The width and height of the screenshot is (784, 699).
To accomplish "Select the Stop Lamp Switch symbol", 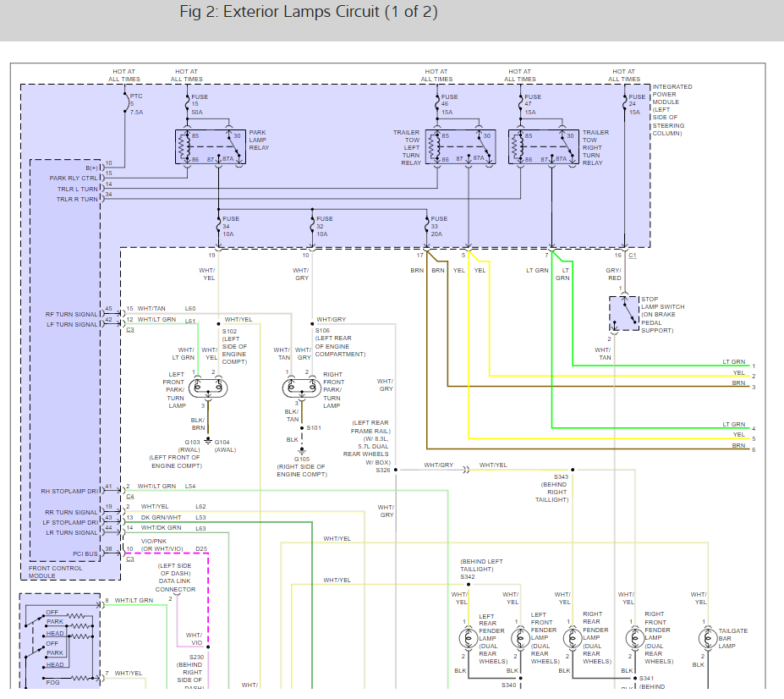I will (624, 314).
